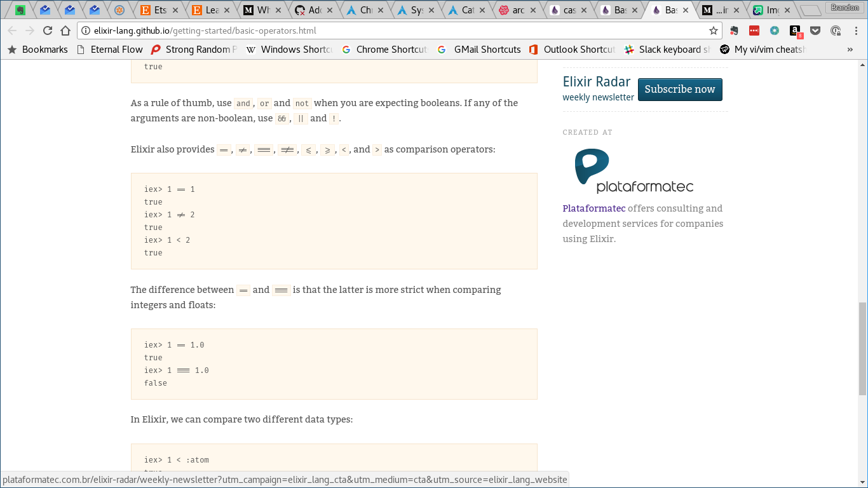
Task: View site information icon in address bar
Action: click(x=86, y=30)
